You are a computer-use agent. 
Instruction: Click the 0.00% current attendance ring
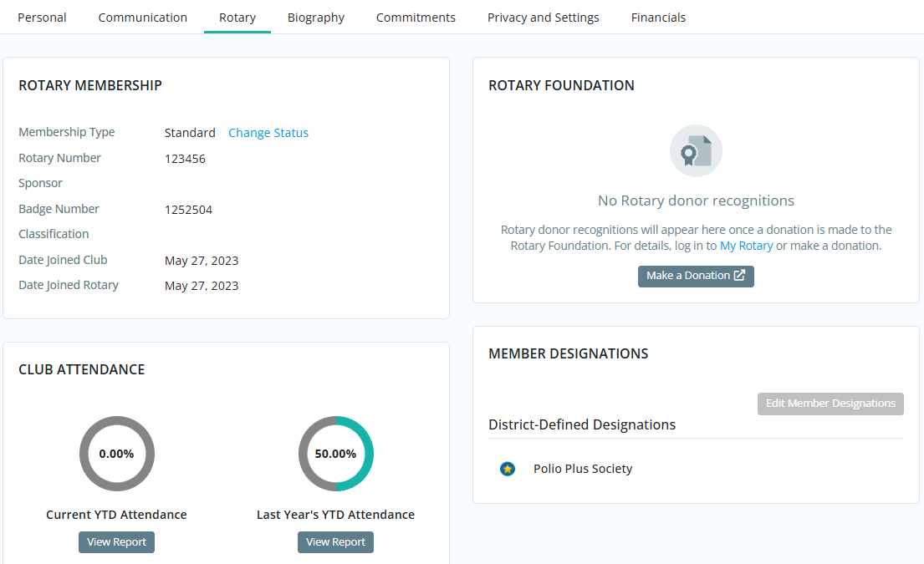pos(117,454)
